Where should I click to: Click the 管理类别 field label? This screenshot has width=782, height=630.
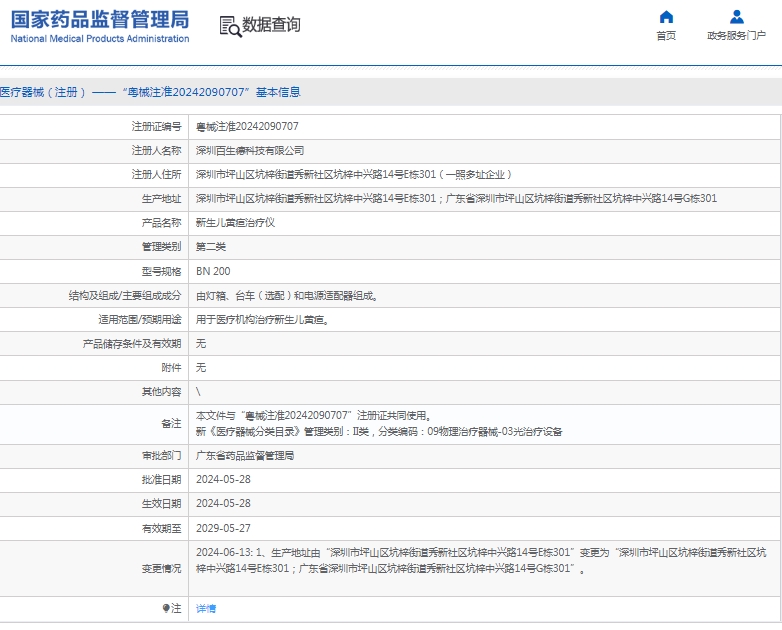coord(162,246)
